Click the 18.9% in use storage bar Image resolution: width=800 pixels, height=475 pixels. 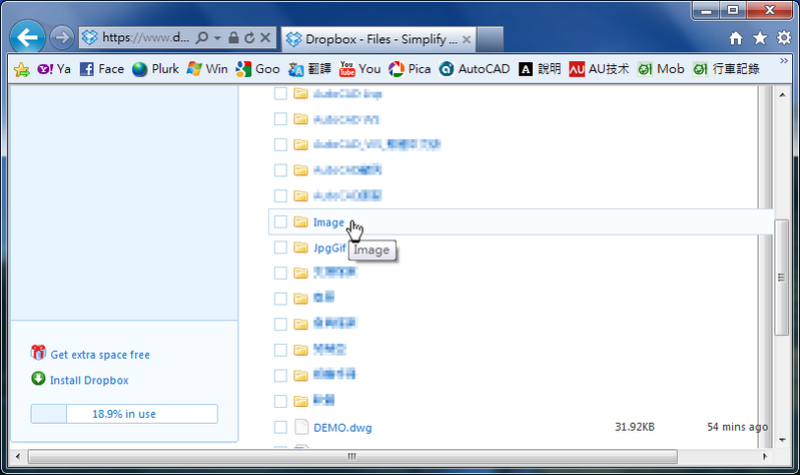click(x=124, y=414)
